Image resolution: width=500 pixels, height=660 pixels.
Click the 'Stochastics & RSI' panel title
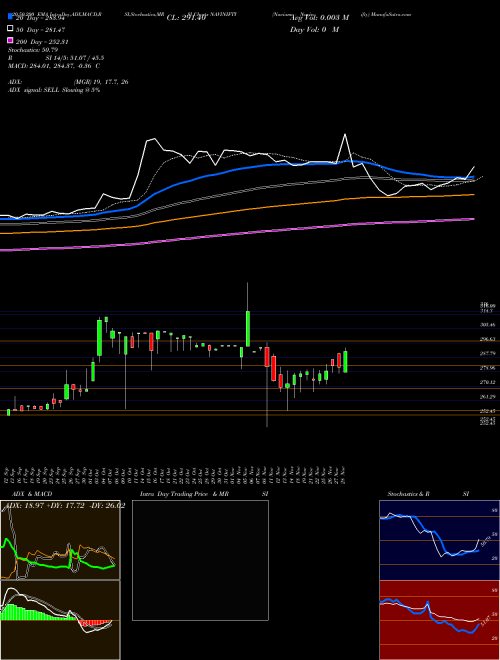(x=428, y=494)
